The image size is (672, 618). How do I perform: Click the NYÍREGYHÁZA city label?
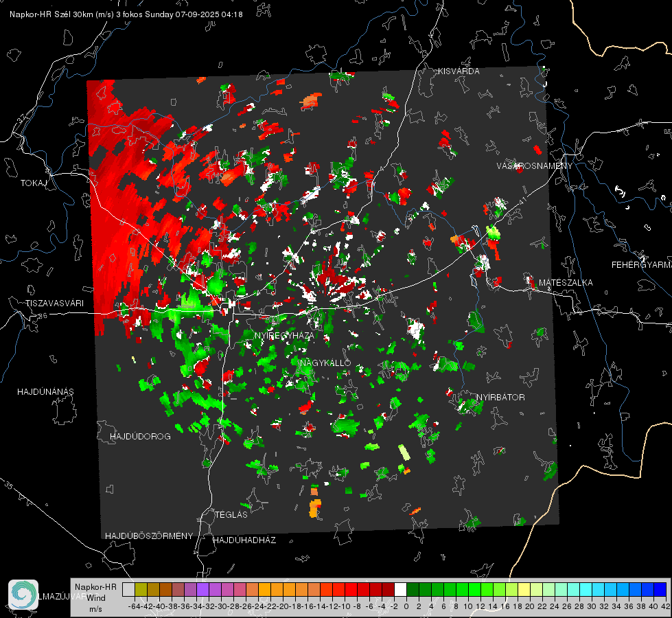click(x=283, y=335)
